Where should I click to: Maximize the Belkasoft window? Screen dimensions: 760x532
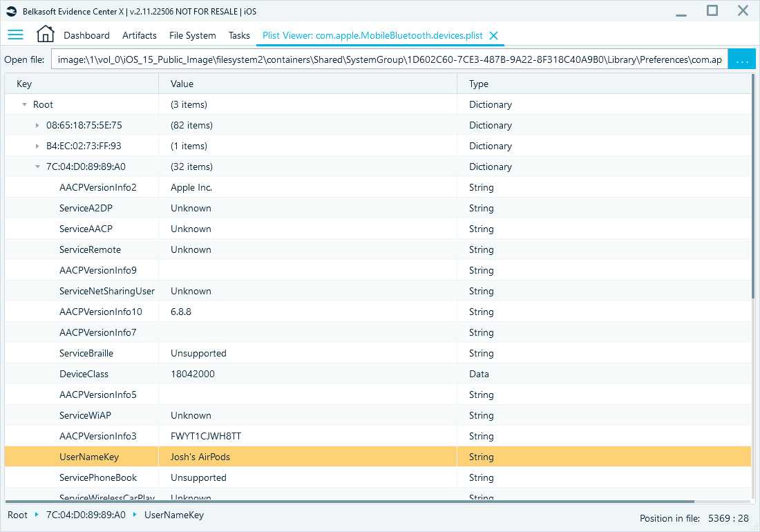[712, 10]
